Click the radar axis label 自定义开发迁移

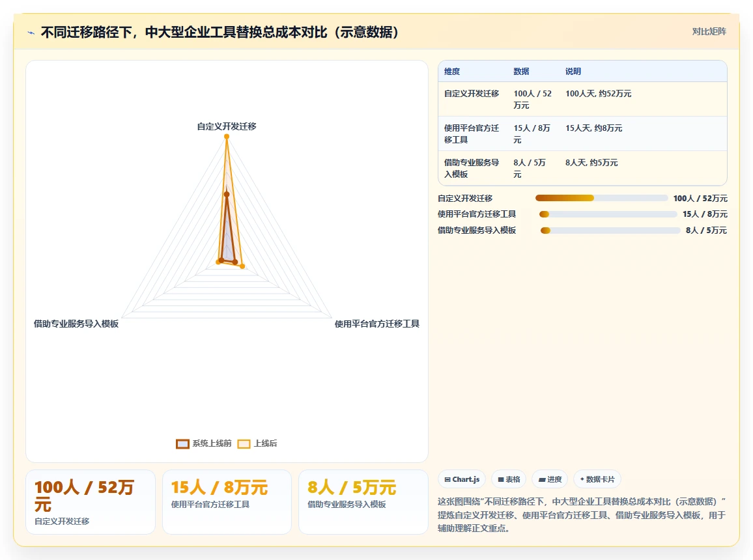tap(227, 126)
